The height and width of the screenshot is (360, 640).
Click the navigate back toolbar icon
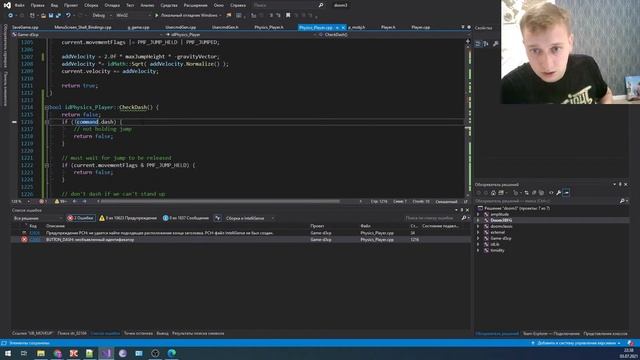coord(11,16)
